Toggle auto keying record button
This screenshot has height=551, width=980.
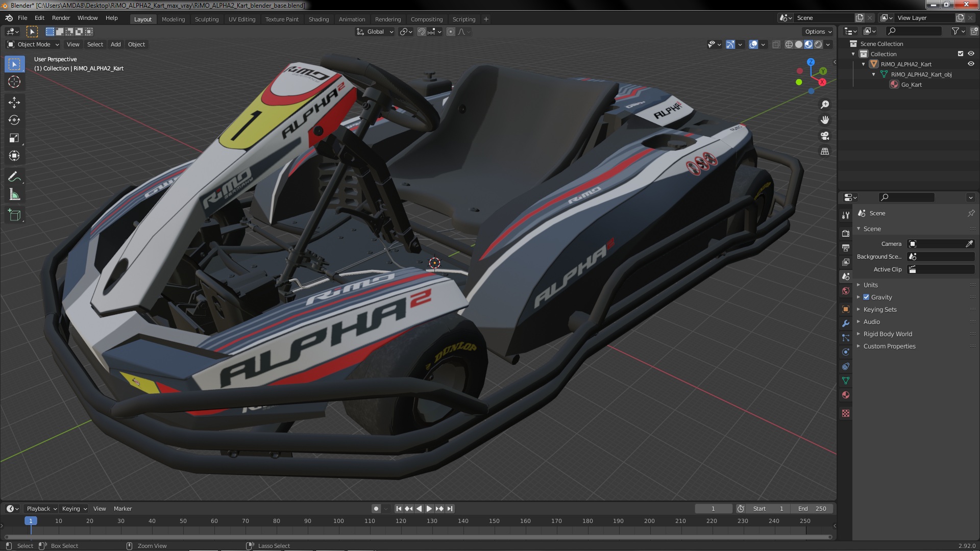pyautogui.click(x=376, y=509)
